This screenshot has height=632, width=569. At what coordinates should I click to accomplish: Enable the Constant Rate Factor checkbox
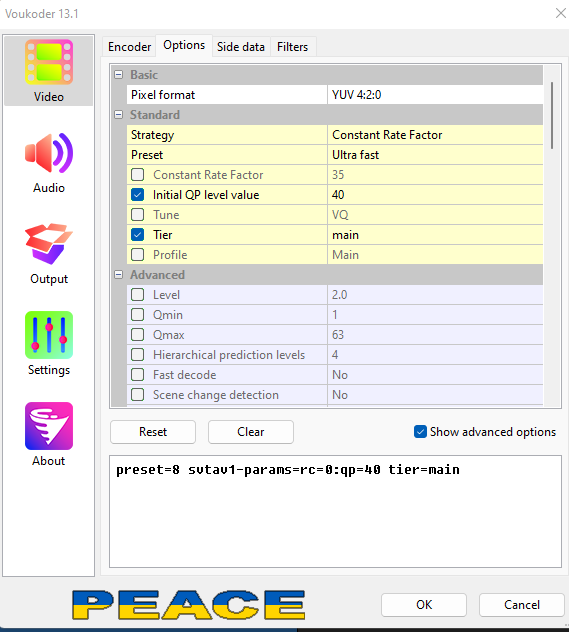click(x=137, y=175)
